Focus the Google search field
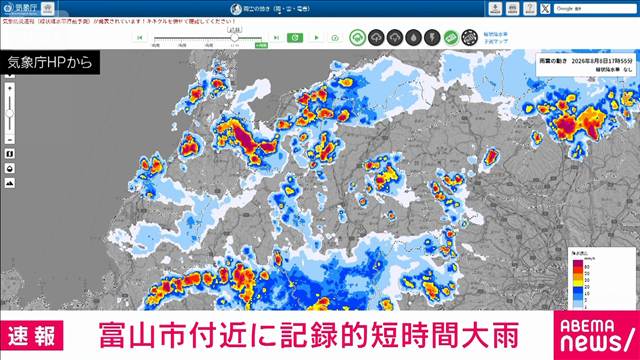 tap(594, 9)
